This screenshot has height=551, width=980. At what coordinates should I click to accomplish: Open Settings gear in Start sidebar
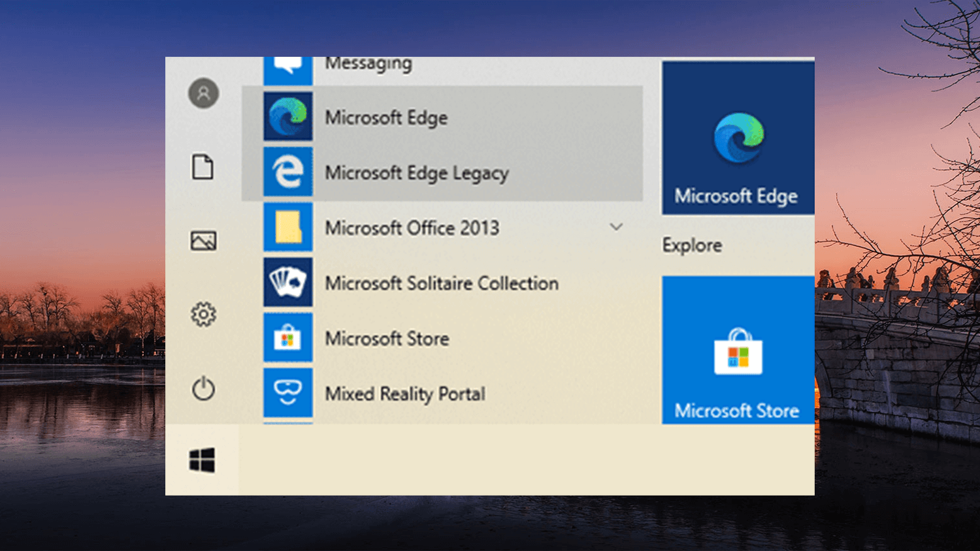[204, 315]
